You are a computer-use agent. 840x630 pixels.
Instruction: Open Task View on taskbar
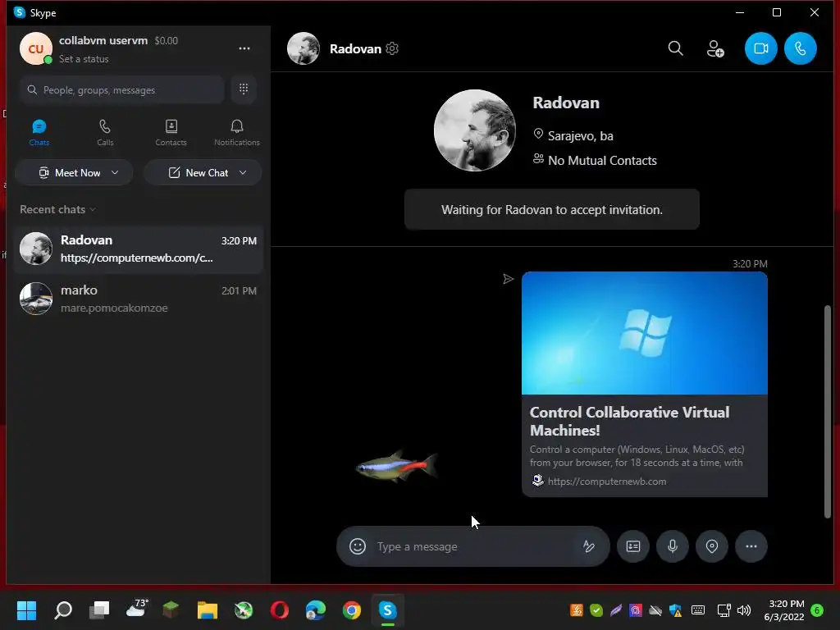[99, 610]
